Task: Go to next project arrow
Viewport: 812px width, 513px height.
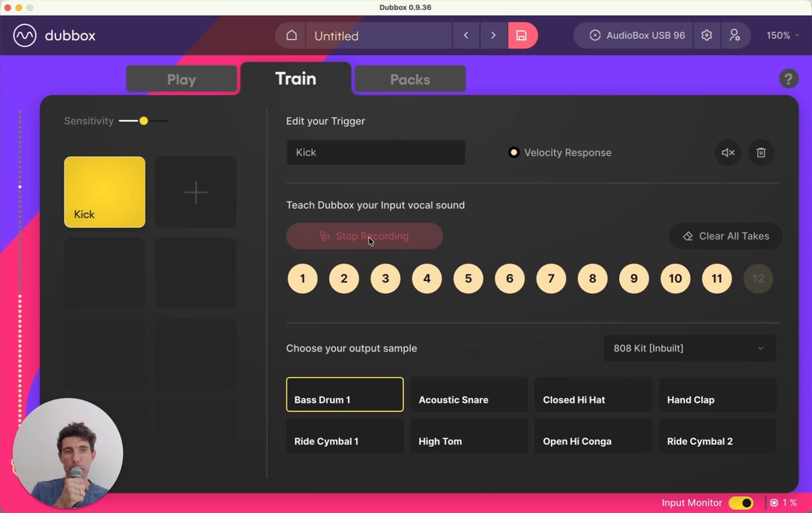Action: click(494, 35)
